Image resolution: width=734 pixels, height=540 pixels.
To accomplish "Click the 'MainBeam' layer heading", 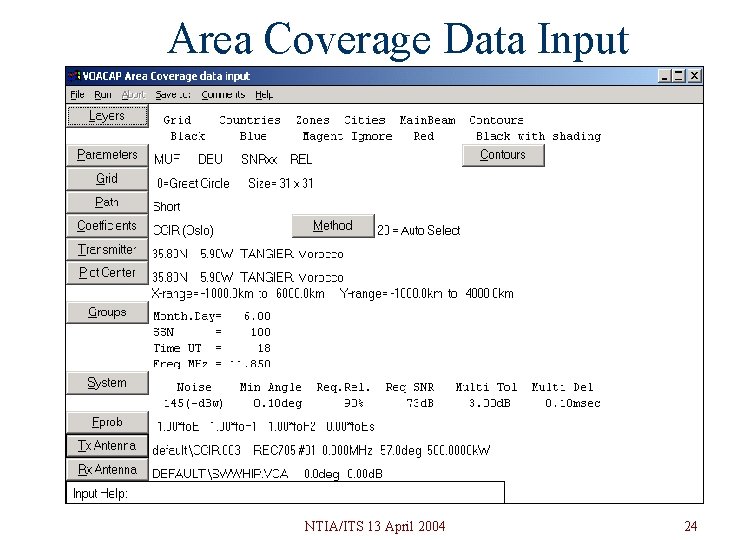I will [x=427, y=120].
